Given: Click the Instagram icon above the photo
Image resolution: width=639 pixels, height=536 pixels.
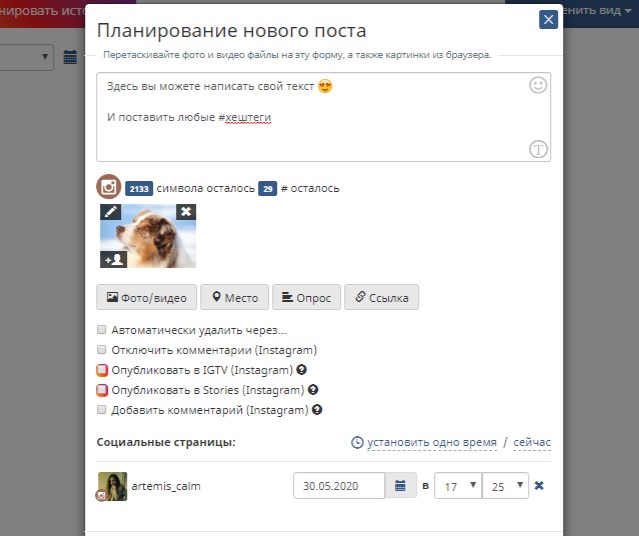Looking at the screenshot, I should (108, 187).
